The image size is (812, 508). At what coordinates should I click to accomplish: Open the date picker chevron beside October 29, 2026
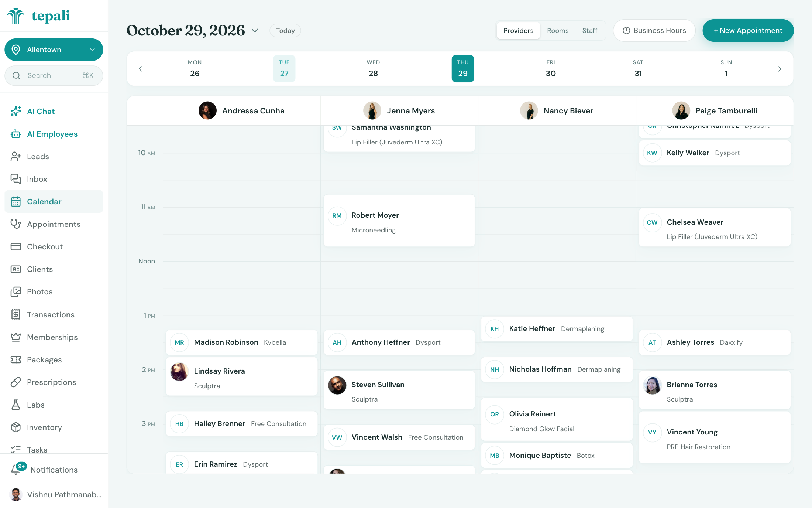coord(255,30)
